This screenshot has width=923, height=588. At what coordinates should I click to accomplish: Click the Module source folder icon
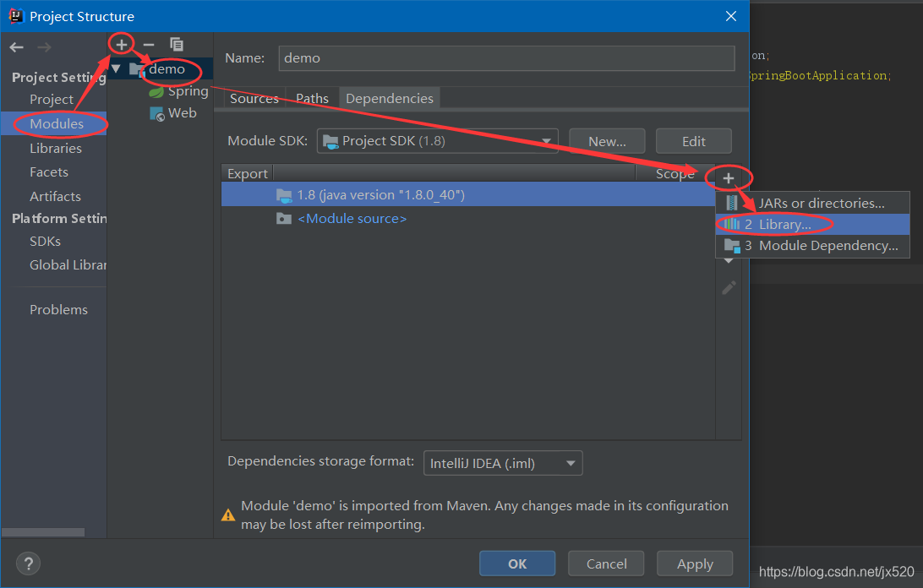[284, 219]
